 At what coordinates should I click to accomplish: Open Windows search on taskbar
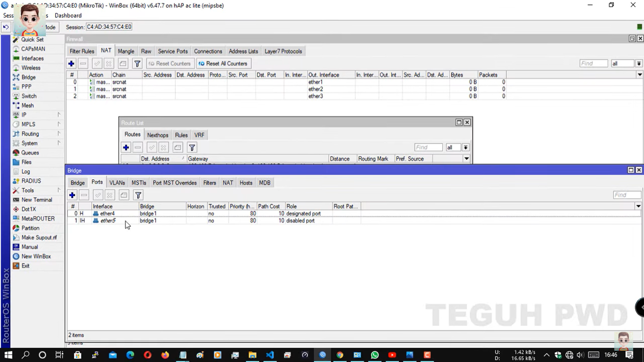tap(25, 355)
